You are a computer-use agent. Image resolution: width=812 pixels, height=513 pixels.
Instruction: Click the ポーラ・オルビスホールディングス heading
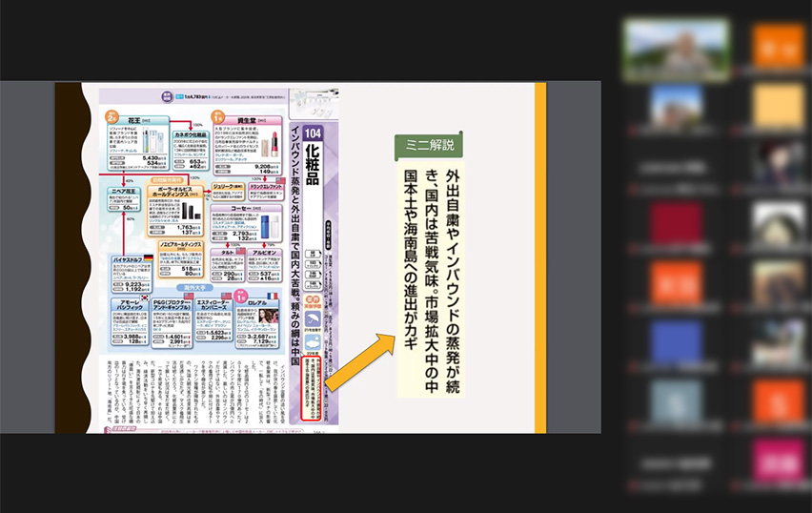coord(175,192)
